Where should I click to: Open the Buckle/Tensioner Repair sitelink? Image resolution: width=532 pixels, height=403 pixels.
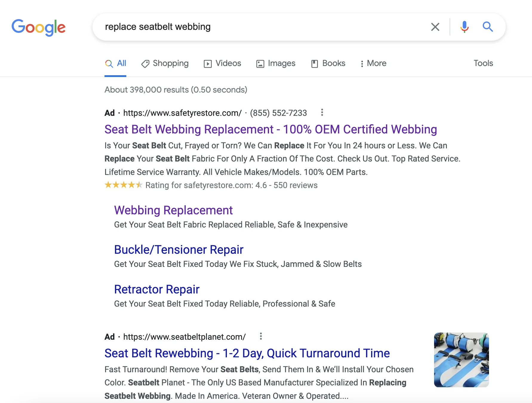179,250
